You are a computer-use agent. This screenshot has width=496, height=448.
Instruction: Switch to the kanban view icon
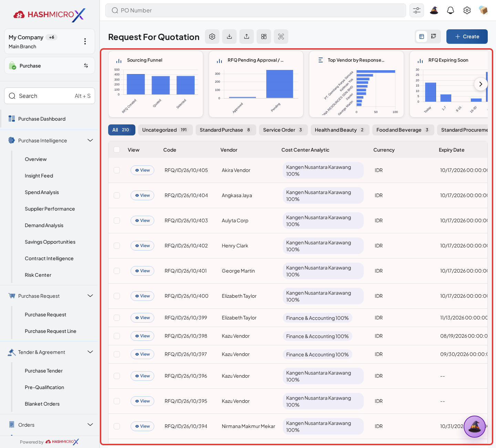tap(434, 37)
